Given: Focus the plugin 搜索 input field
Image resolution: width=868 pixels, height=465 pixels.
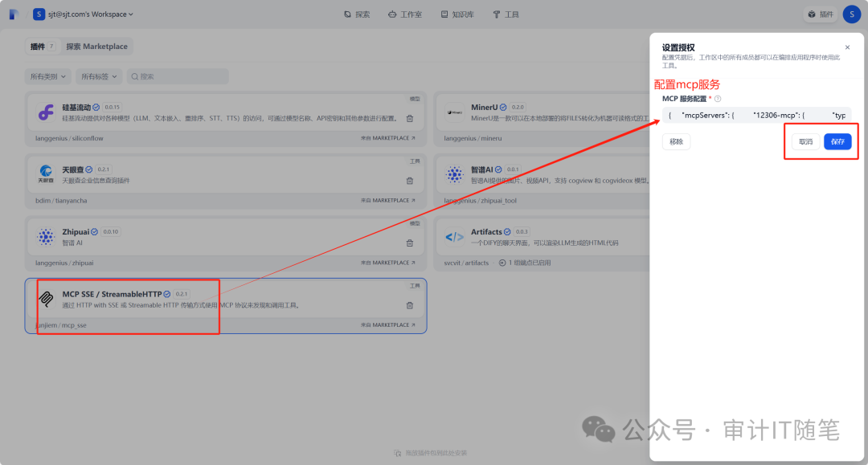Looking at the screenshot, I should pyautogui.click(x=178, y=77).
